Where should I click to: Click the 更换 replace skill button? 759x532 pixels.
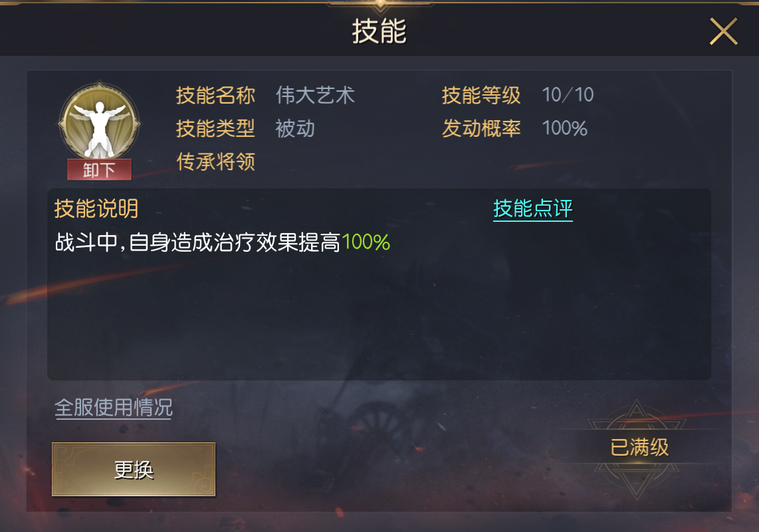pyautogui.click(x=134, y=469)
